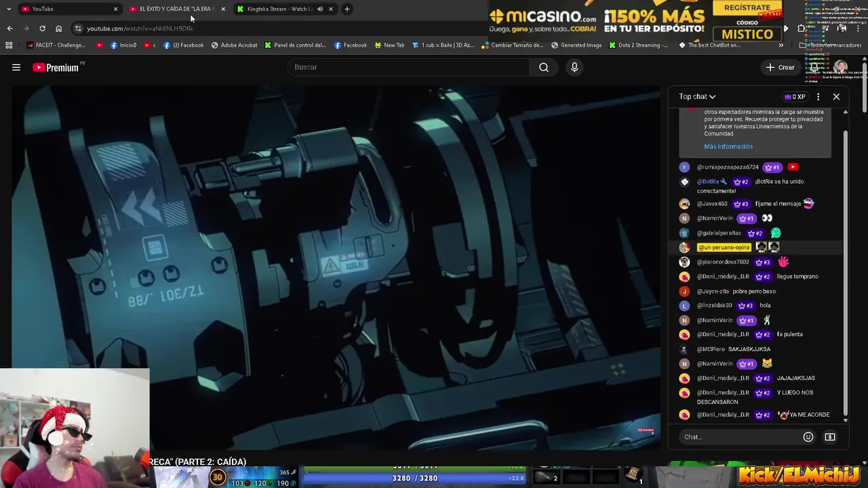Open YouTube notifications bell
Image resolution: width=868 pixels, height=488 pixels.
tap(814, 67)
